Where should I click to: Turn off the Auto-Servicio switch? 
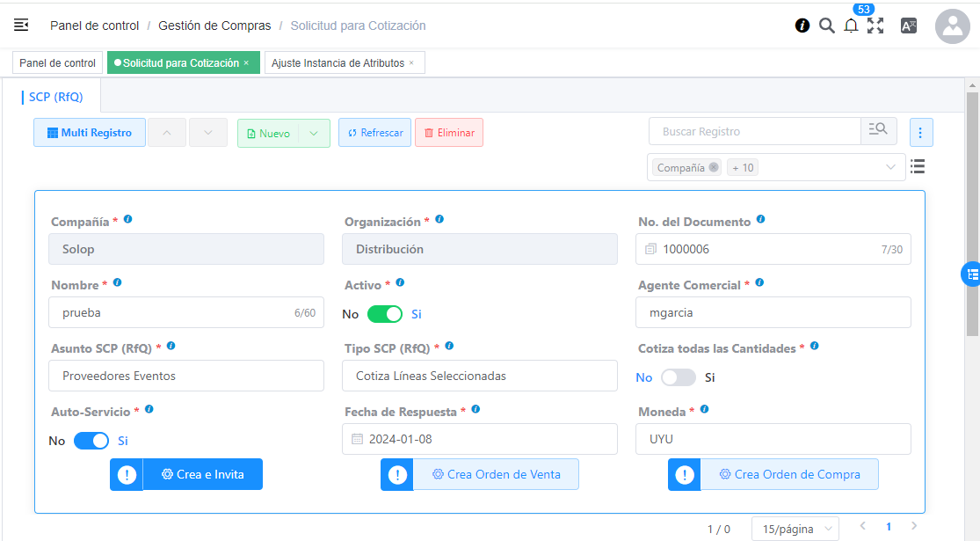[91, 441]
